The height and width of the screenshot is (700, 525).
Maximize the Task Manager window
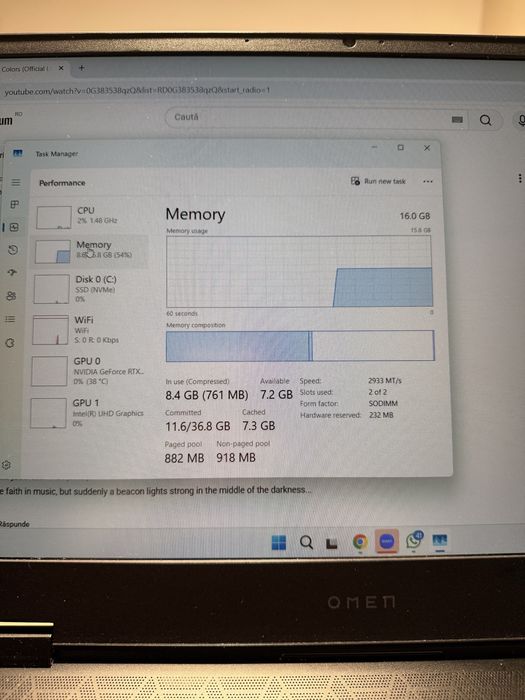(400, 147)
